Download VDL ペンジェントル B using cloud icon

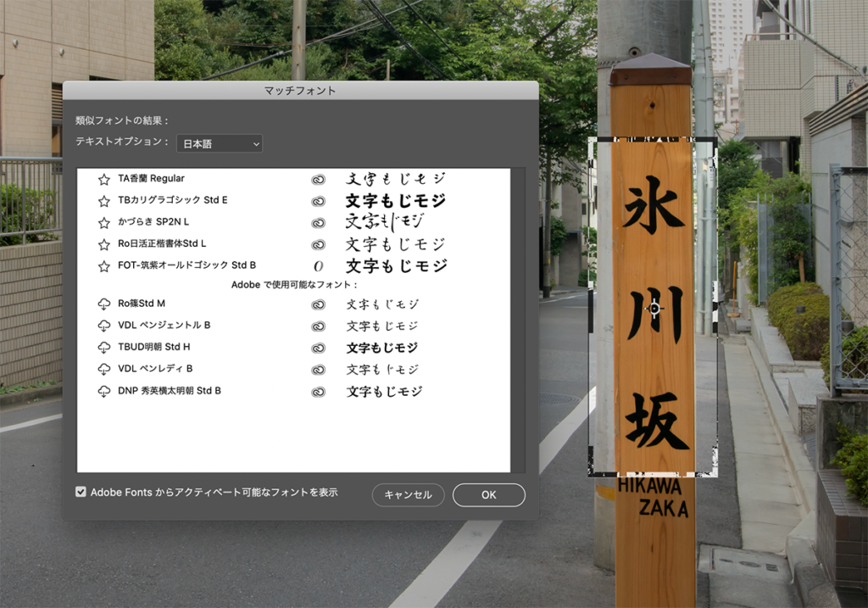click(103, 326)
